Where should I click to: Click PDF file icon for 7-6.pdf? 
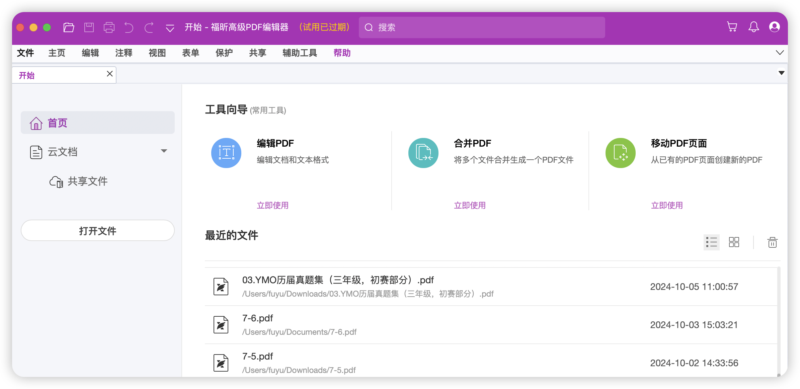220,325
